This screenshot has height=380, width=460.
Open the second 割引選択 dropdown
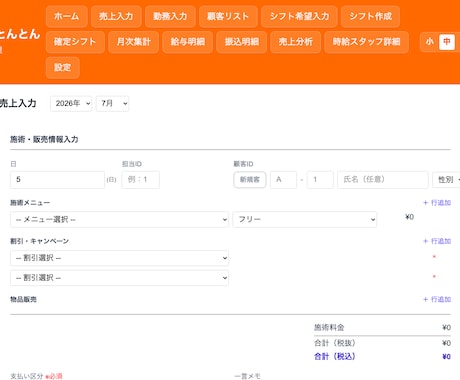click(119, 278)
